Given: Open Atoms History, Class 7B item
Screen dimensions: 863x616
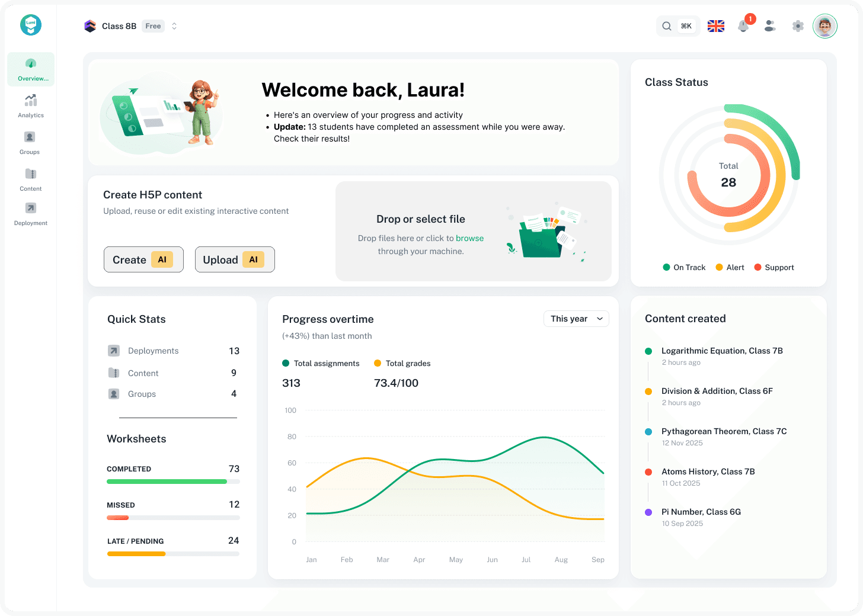Looking at the screenshot, I should click(708, 471).
